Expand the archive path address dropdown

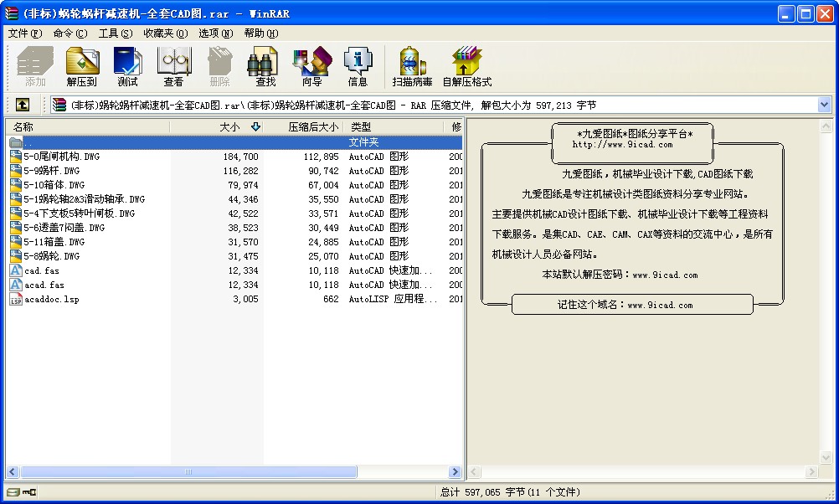(x=824, y=105)
